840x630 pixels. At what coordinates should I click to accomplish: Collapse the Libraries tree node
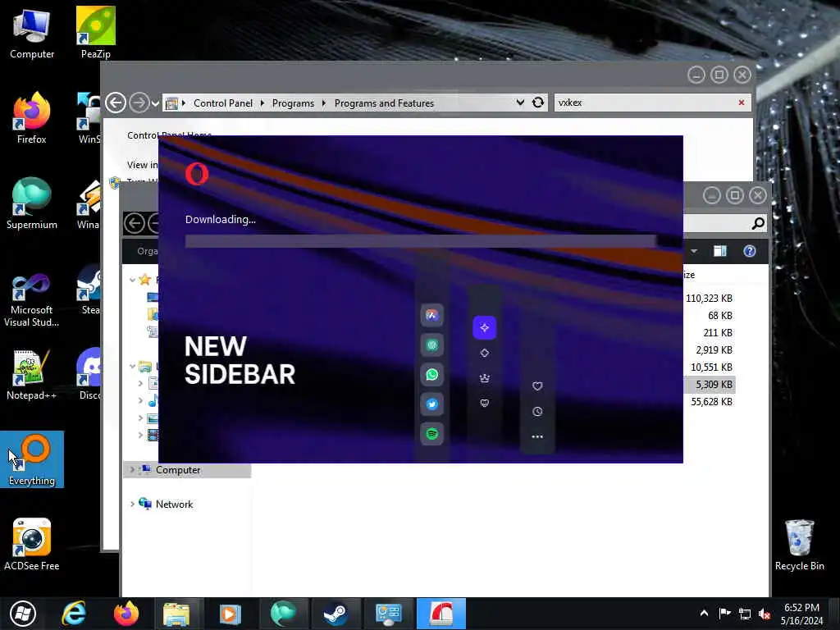coord(132,367)
